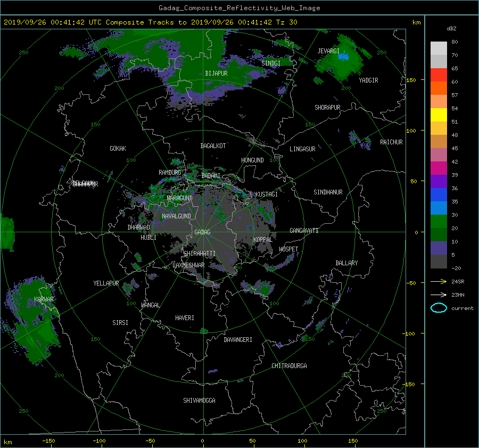Screen dimensions: 479x448
Task: Click the NARAGUND city label
Action: click(180, 198)
